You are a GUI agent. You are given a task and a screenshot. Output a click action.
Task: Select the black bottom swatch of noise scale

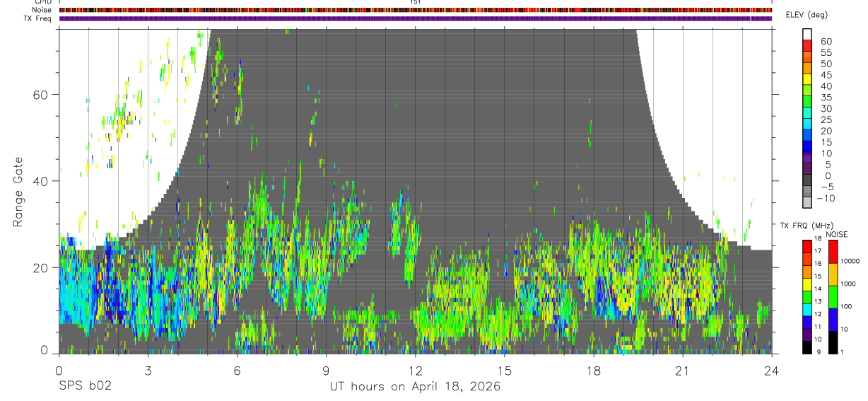pyautogui.click(x=832, y=342)
